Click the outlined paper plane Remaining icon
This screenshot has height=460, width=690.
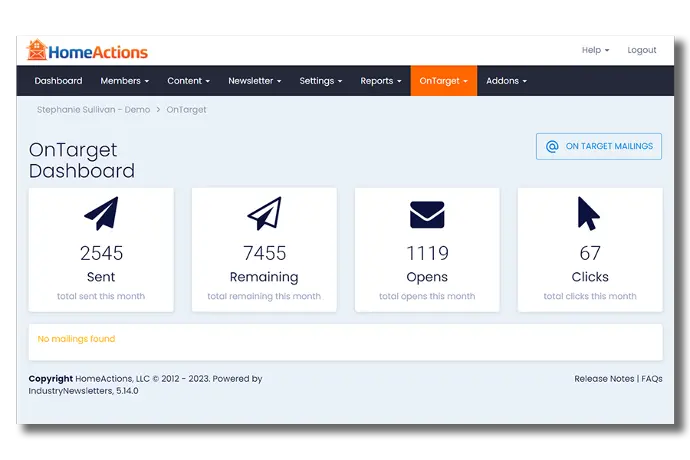(264, 214)
